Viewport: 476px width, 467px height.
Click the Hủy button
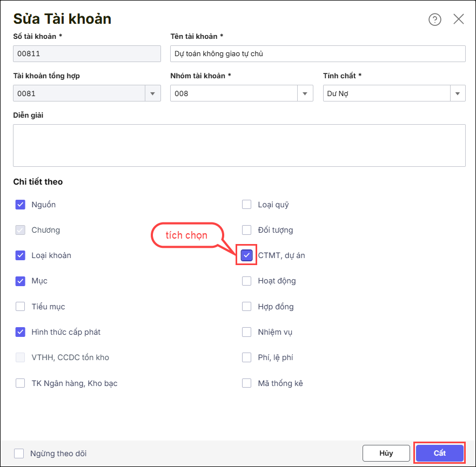coord(386,454)
